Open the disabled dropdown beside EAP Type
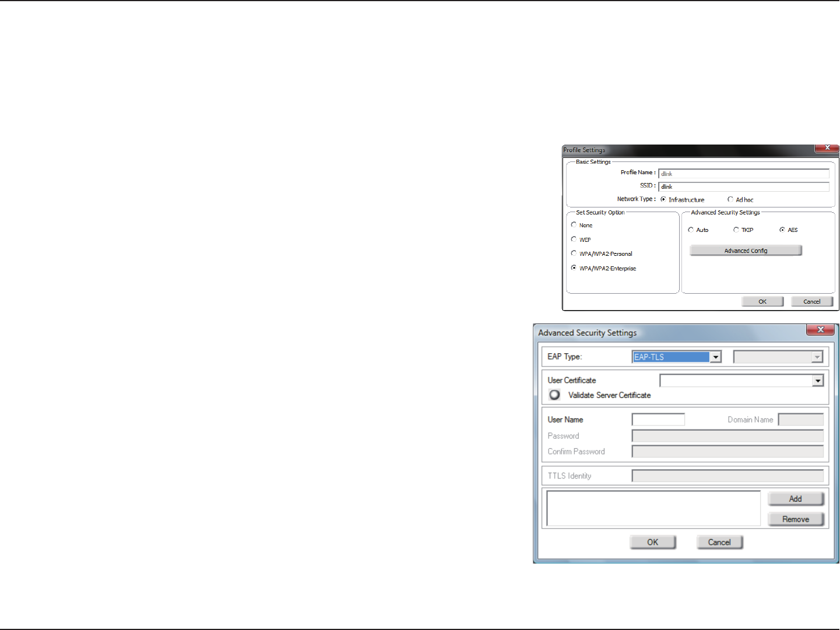 tap(778, 357)
